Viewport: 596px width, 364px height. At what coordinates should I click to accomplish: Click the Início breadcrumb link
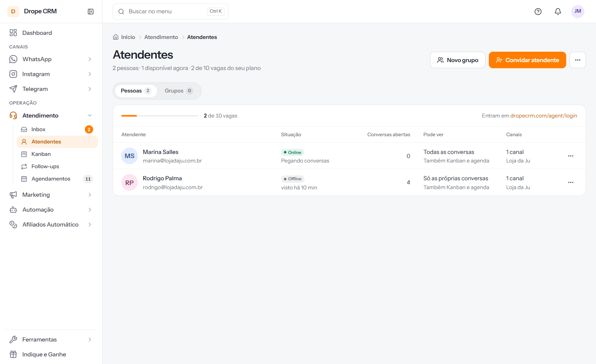128,37
